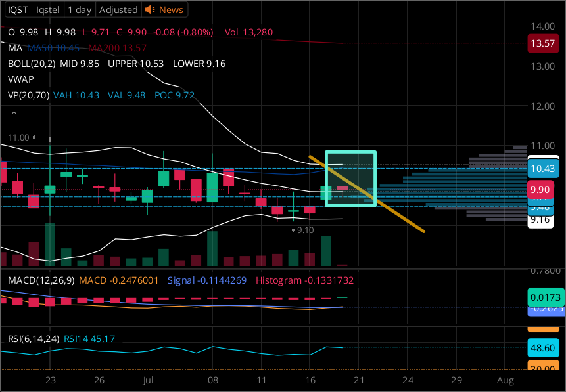The width and height of the screenshot is (566, 392).
Task: Click the 48.60 RSI axis tag
Action: pos(543,347)
